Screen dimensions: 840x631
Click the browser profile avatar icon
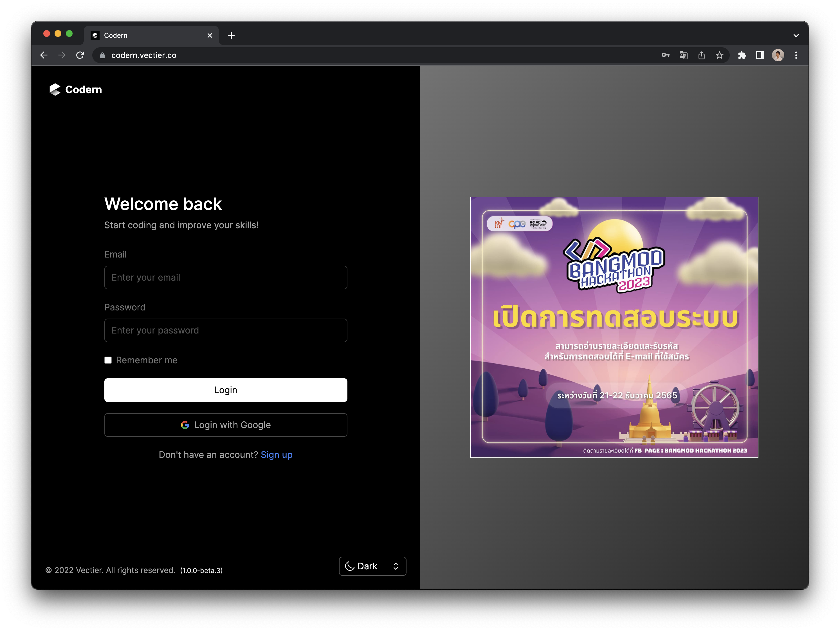click(778, 55)
